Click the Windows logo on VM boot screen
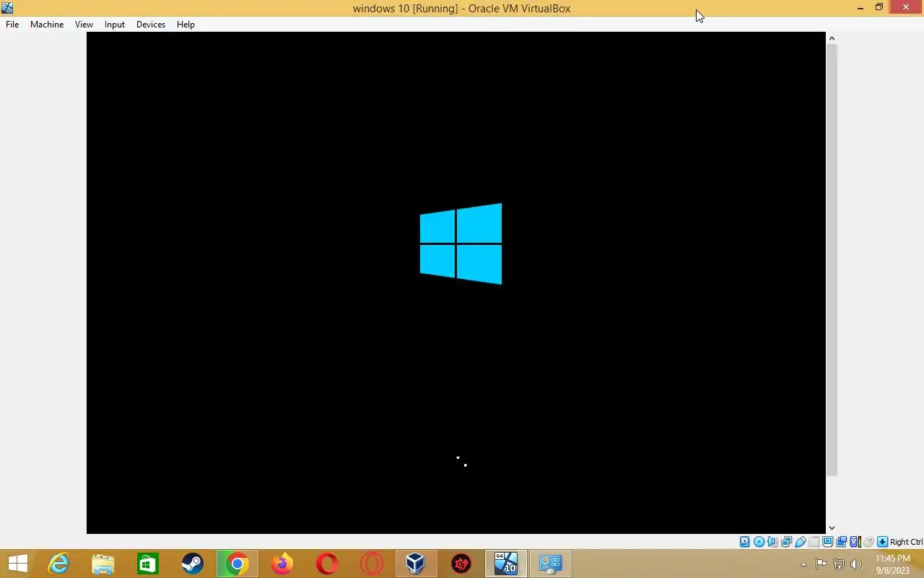Image resolution: width=924 pixels, height=578 pixels. pos(461,243)
